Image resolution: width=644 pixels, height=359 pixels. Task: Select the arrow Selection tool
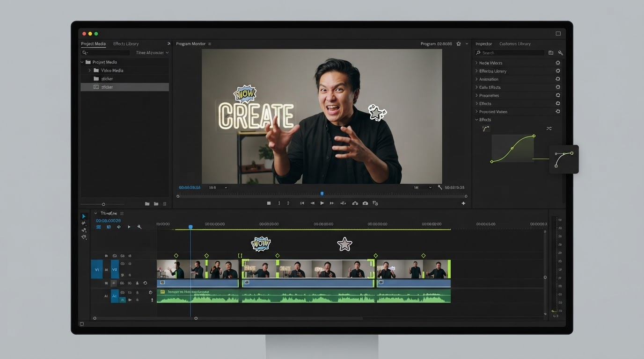(x=84, y=216)
